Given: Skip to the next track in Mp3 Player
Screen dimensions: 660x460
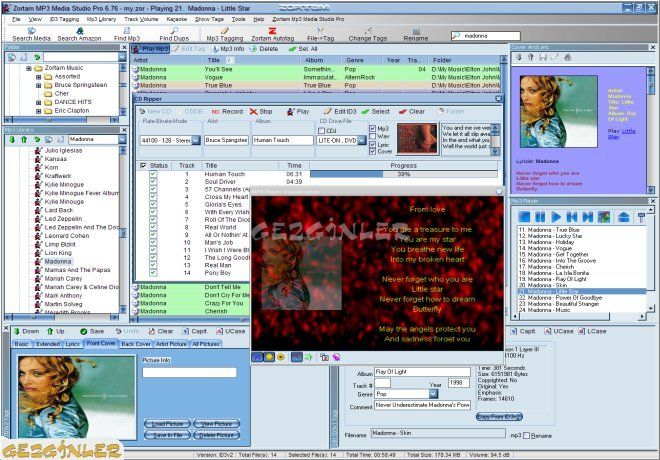Looking at the screenshot, I should coord(588,217).
